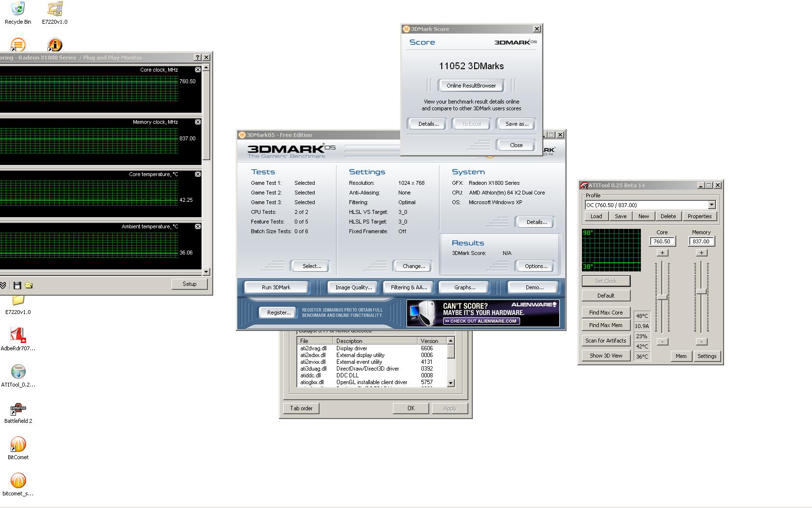Click the Core clock value field
The image size is (812, 508).
point(662,241)
